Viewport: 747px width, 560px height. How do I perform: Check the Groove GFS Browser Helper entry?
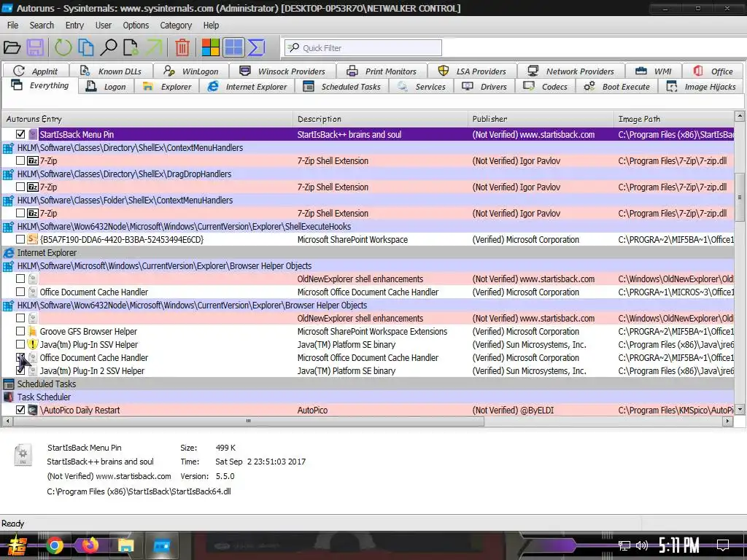[20, 331]
